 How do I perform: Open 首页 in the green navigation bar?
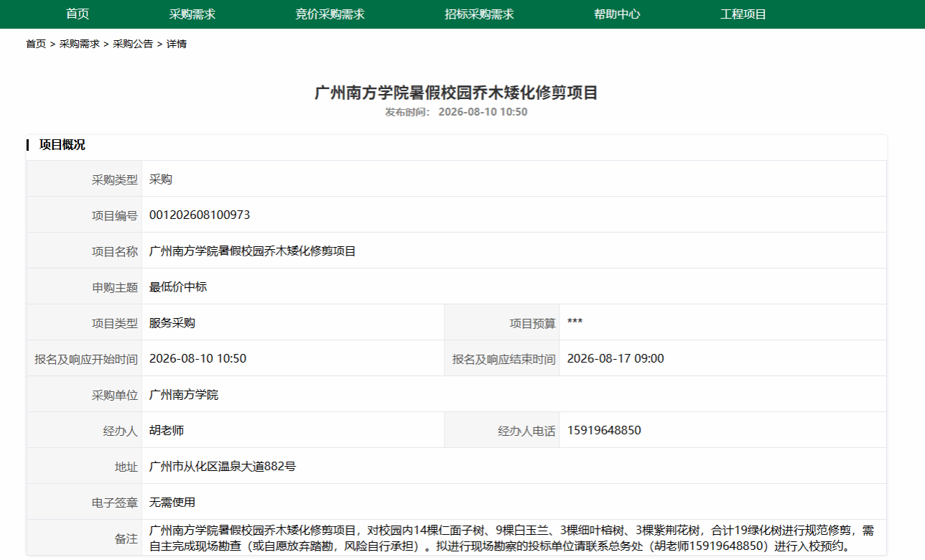[78, 14]
